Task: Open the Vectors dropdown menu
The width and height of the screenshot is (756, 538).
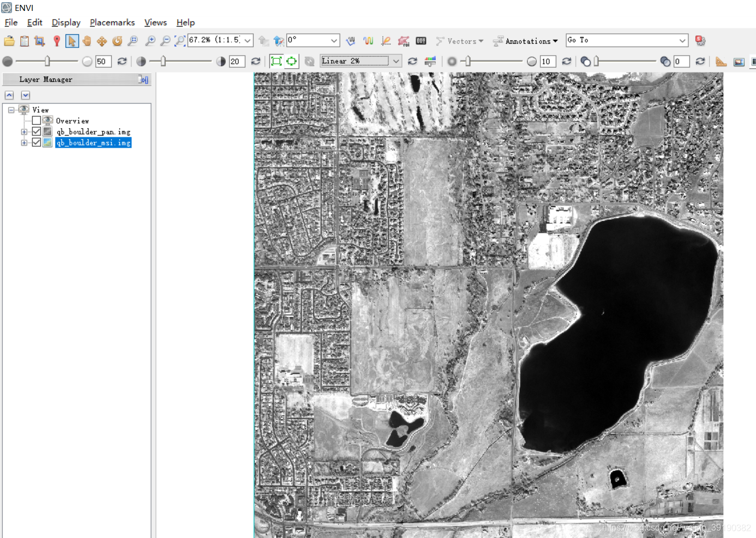Action: click(459, 41)
